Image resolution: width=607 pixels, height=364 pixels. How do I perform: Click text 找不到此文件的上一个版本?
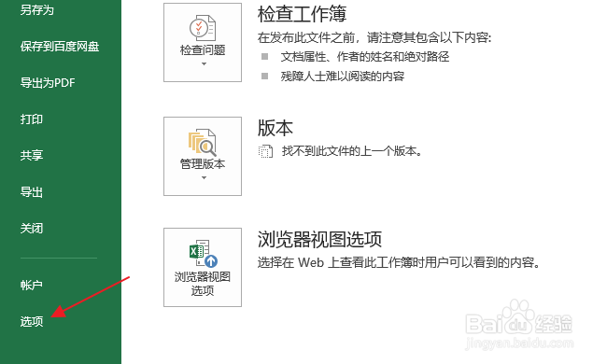coord(351,151)
